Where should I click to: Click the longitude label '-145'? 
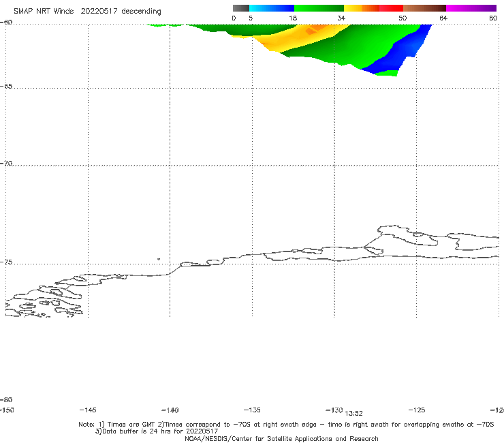click(x=88, y=410)
